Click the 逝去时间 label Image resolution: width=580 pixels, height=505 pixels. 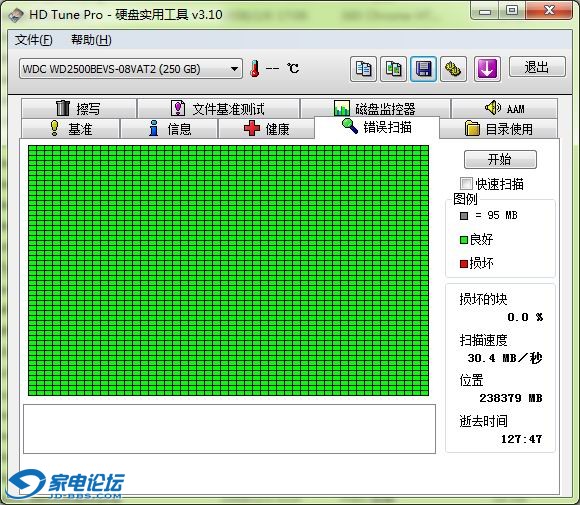[x=483, y=421]
